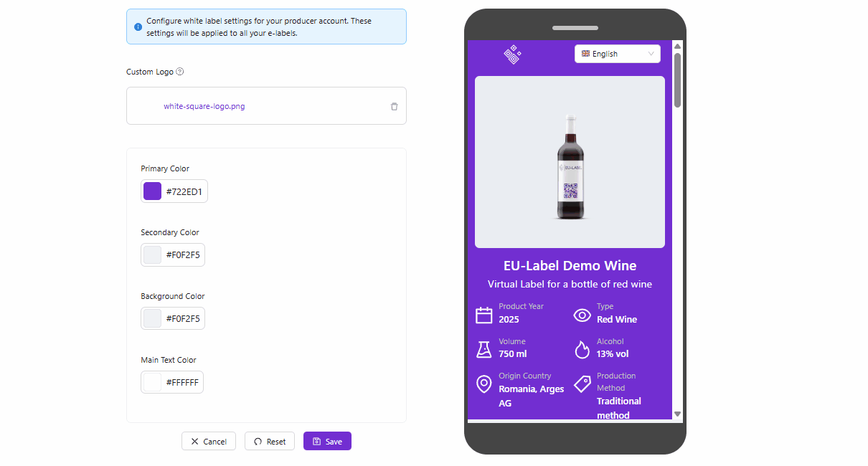Click the trash icon to remove the logo
The height and width of the screenshot is (466, 868).
coord(394,105)
